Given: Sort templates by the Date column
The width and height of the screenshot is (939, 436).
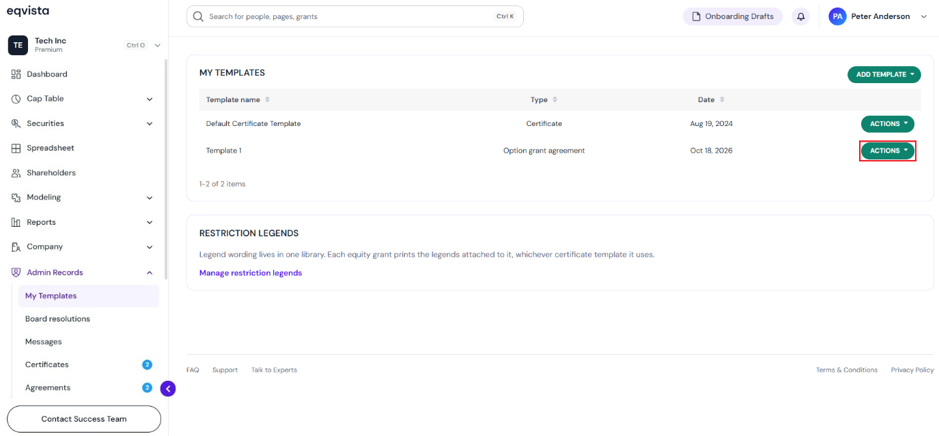Looking at the screenshot, I should point(711,99).
